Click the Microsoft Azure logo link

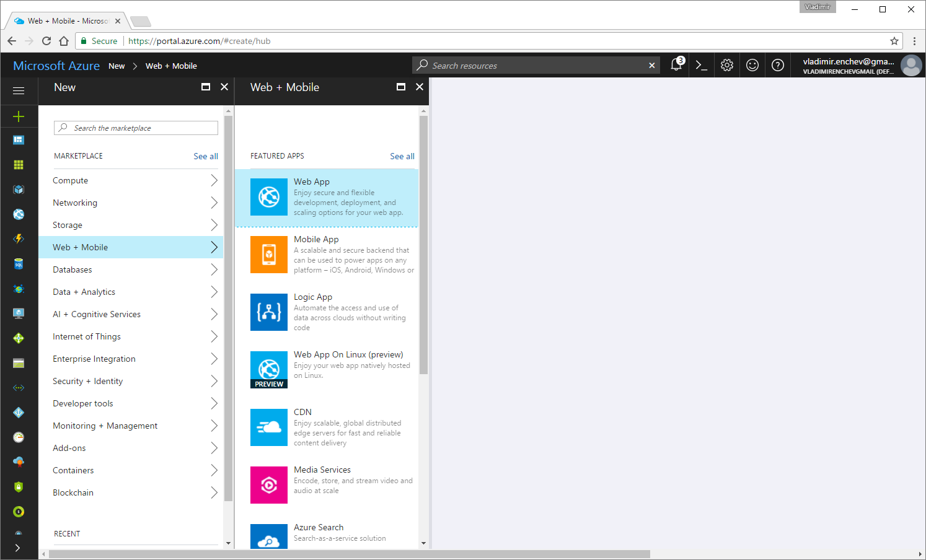(x=56, y=66)
